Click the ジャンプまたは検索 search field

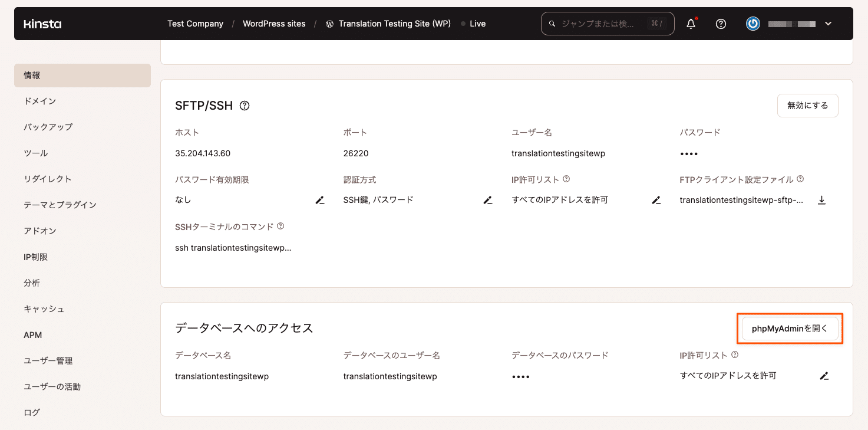(607, 24)
